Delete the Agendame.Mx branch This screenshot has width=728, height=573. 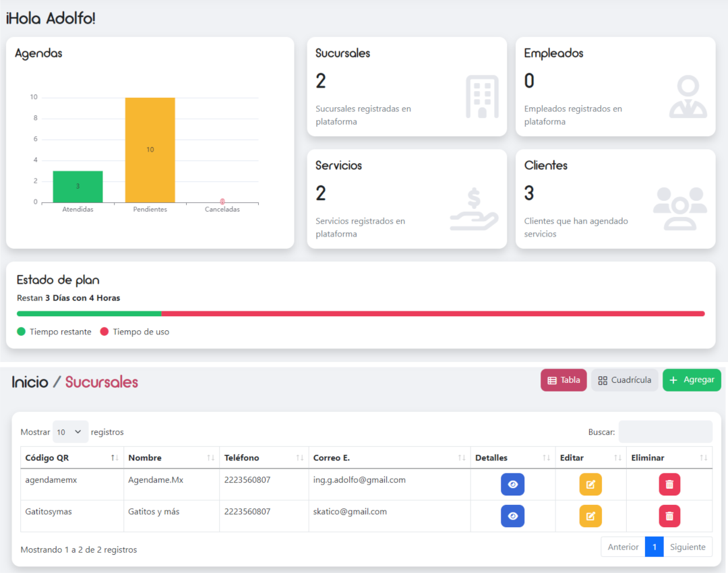tap(669, 484)
